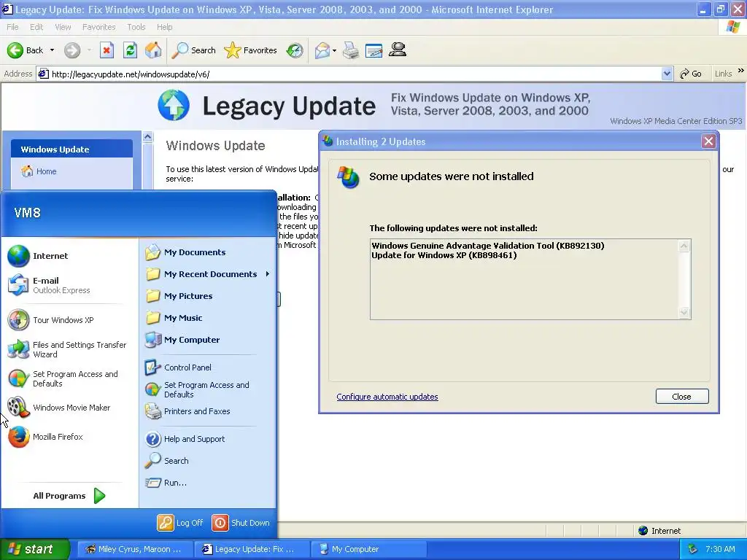The width and height of the screenshot is (747, 560).
Task: Switch to Miley Cyrus, Maroon taskbar window
Action: (134, 549)
